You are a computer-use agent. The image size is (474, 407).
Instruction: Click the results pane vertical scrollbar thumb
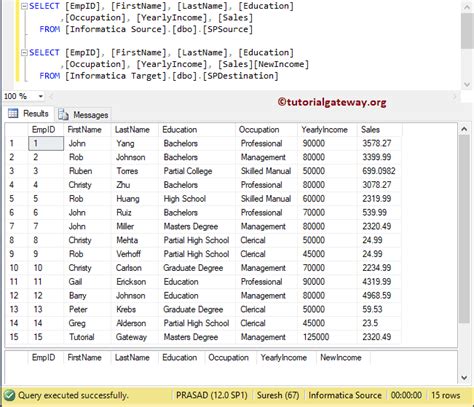[x=464, y=228]
